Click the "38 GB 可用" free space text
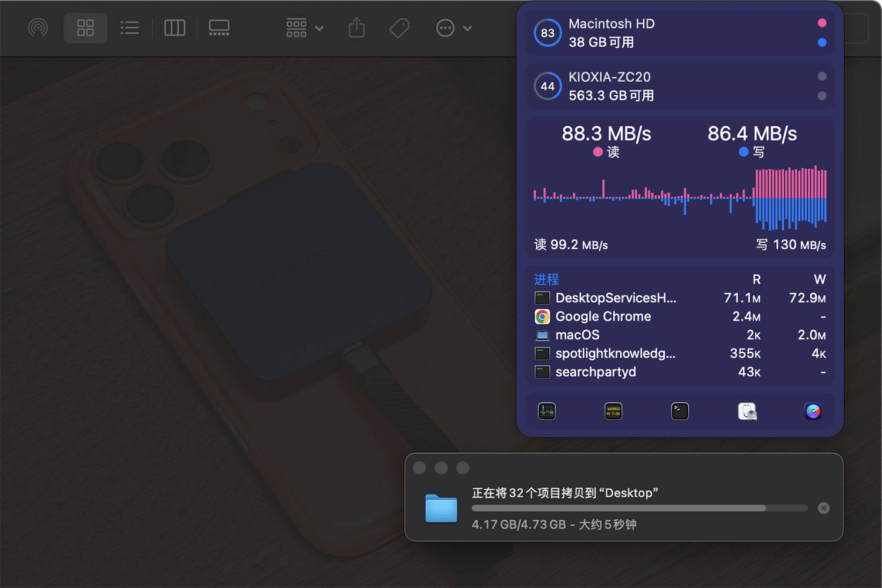882x588 pixels. [x=601, y=42]
